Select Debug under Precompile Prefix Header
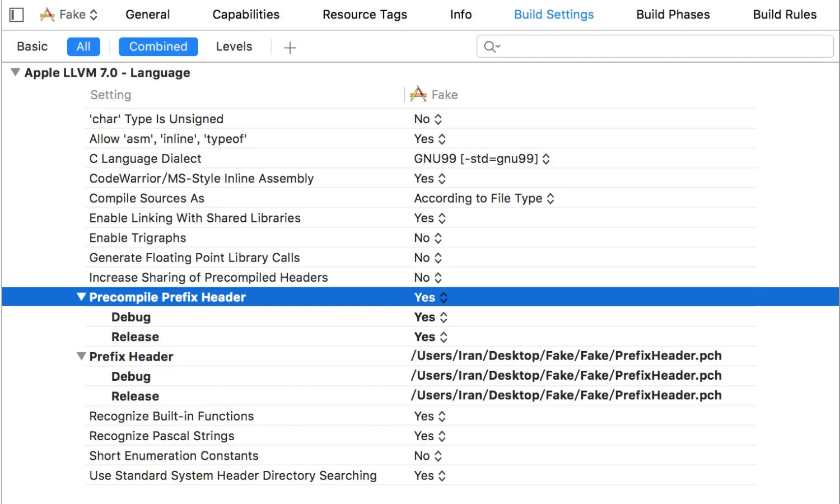The width and height of the screenshot is (840, 504). [x=131, y=317]
